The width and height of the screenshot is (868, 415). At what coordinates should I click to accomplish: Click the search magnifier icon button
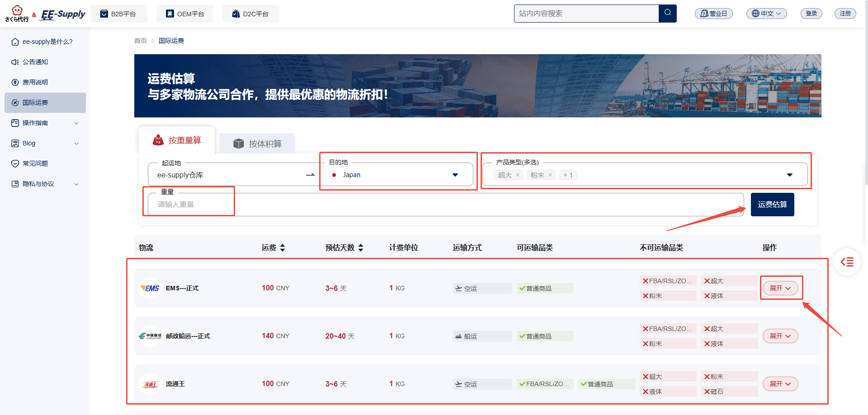click(668, 14)
